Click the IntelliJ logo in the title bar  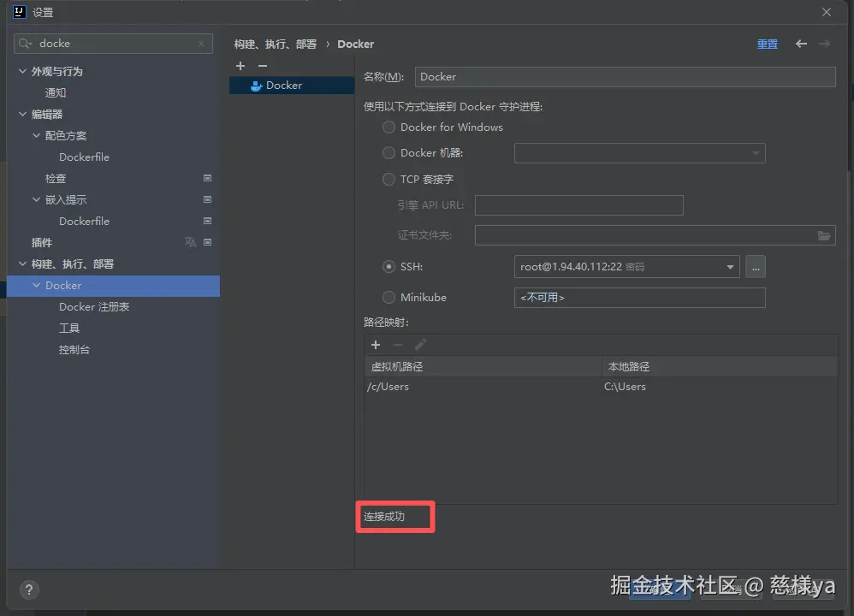20,12
